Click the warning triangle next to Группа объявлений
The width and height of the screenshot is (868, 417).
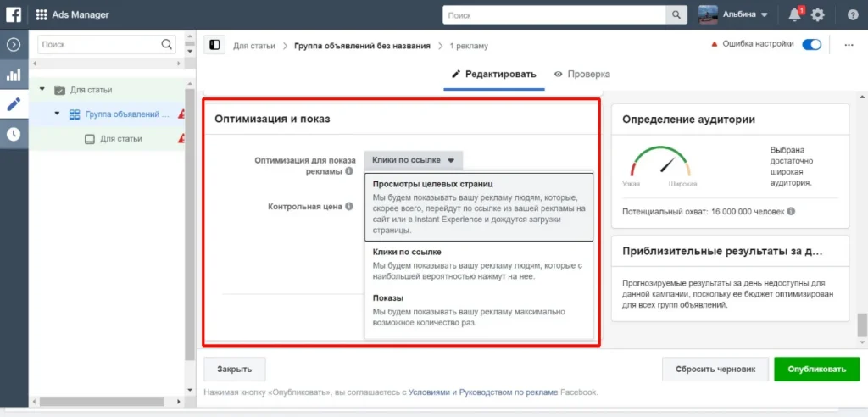coord(181,114)
